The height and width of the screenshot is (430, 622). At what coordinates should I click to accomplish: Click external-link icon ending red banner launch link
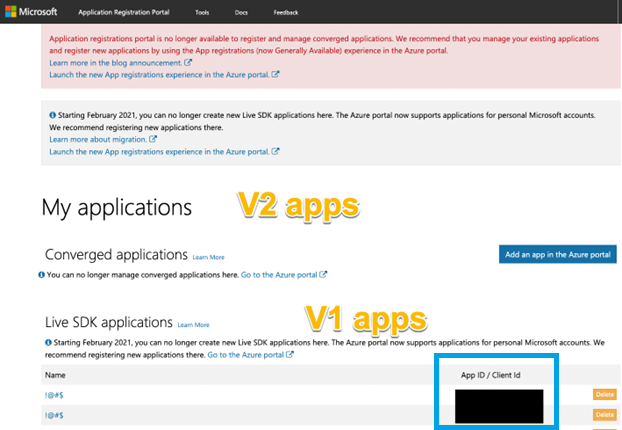(275, 74)
